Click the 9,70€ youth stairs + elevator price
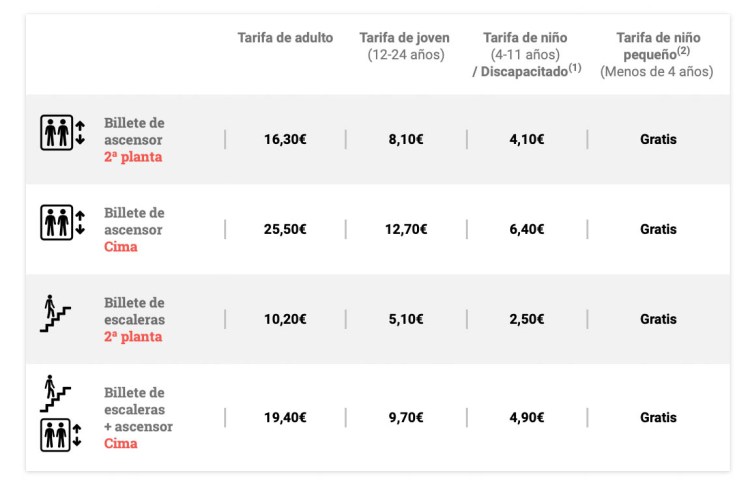 pos(405,418)
